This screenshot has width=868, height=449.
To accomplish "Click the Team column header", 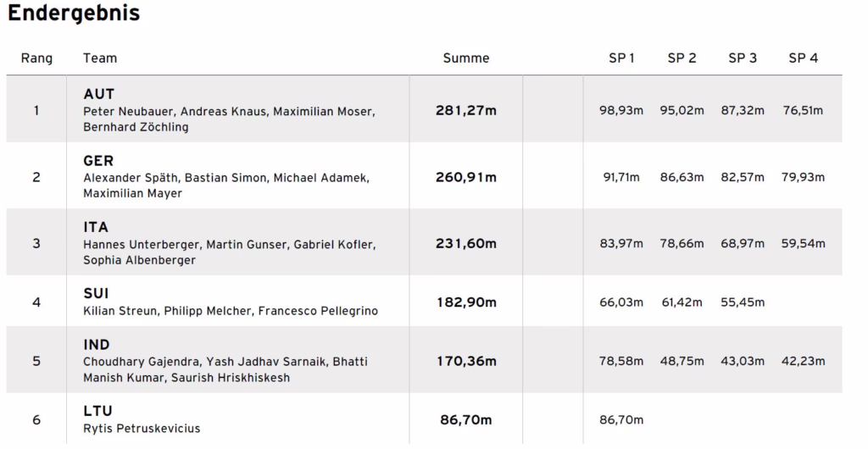I will pyautogui.click(x=100, y=58).
